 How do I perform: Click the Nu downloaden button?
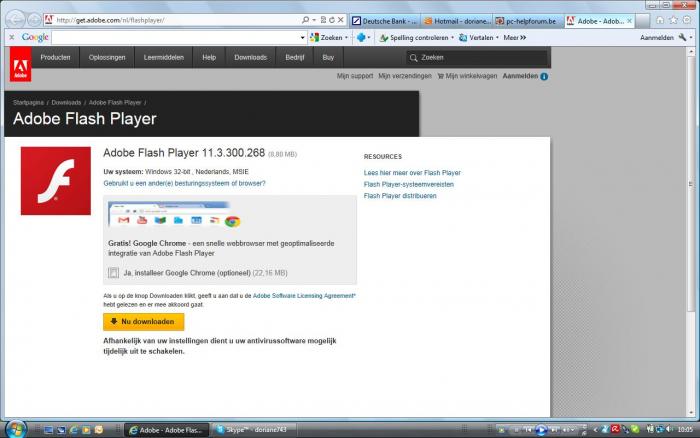click(x=143, y=321)
